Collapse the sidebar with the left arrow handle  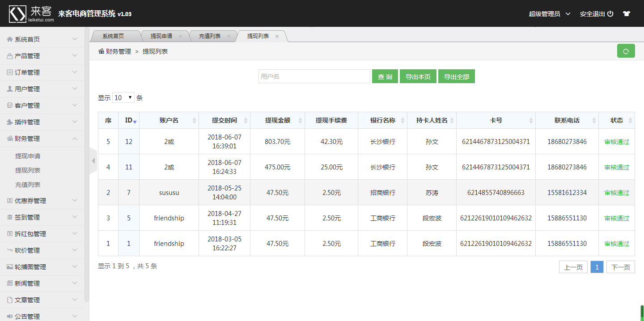point(93,160)
